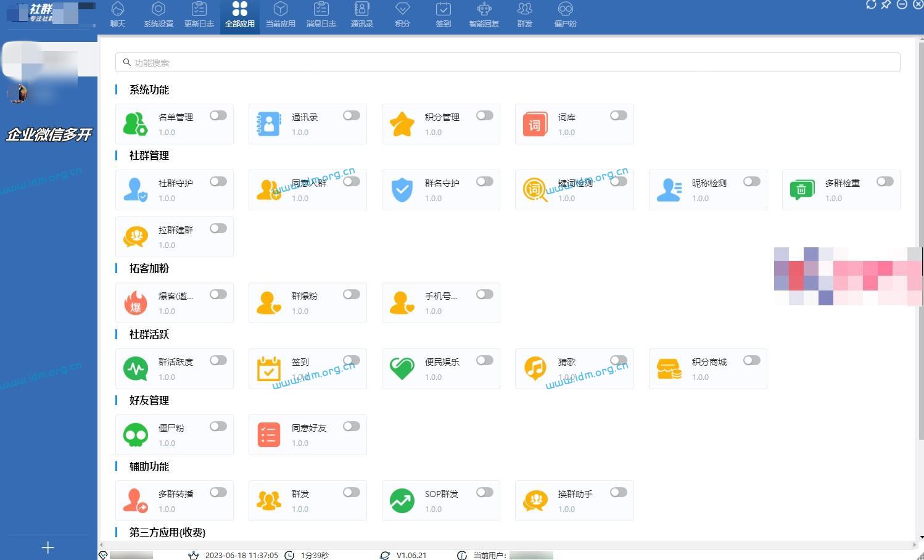The image size is (924, 560).
Task: Open the 群发 tab in top toolbar
Action: [x=525, y=15]
